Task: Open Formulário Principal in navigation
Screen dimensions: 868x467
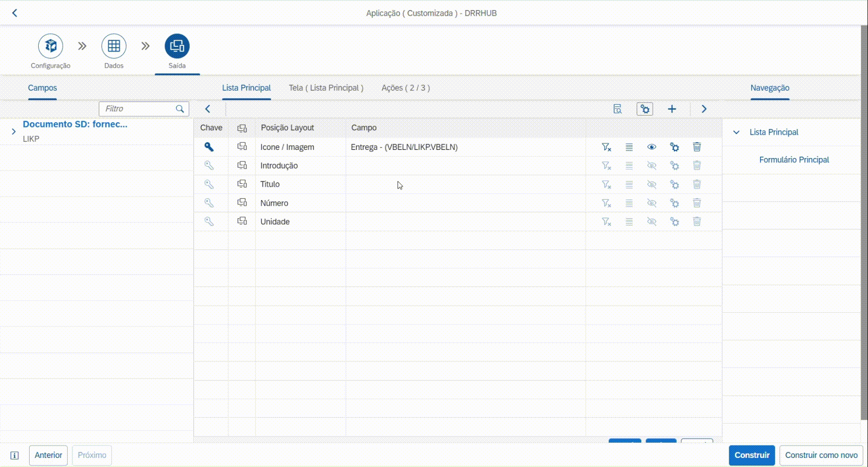Action: click(x=794, y=160)
